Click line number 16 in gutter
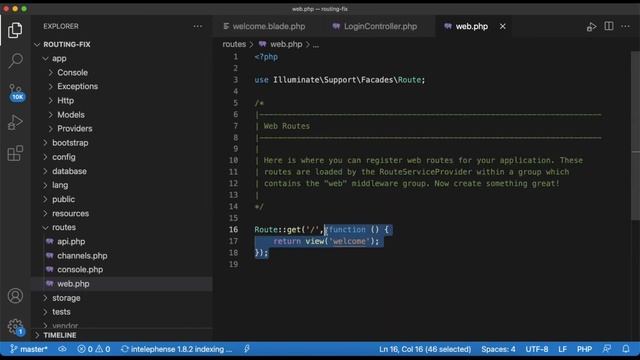 click(233, 229)
